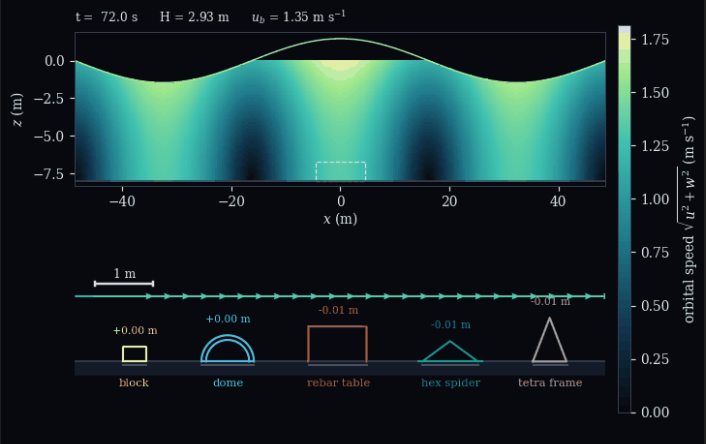Click the 'dome' label

228,383
